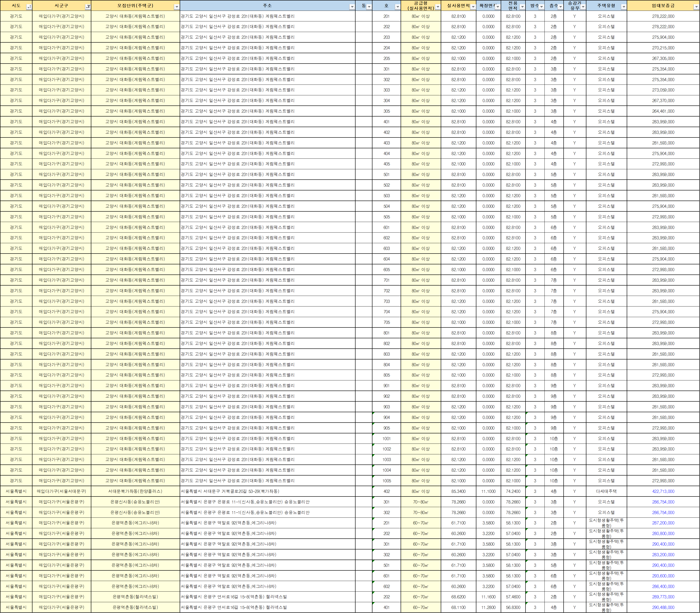Click the blue deposit value 422,713,000
The height and width of the screenshot is (613, 700).
point(663,491)
